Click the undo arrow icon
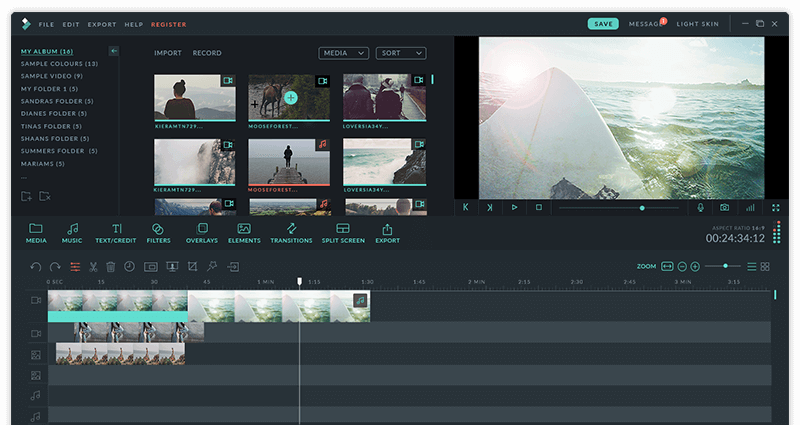Screen dimensions: 800x425 tap(35, 266)
